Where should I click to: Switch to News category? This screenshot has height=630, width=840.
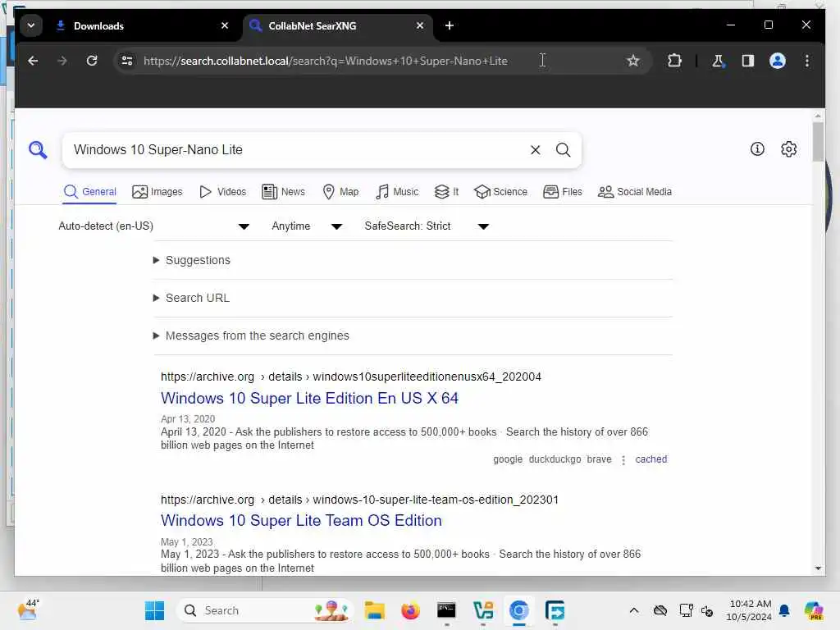tap(283, 192)
